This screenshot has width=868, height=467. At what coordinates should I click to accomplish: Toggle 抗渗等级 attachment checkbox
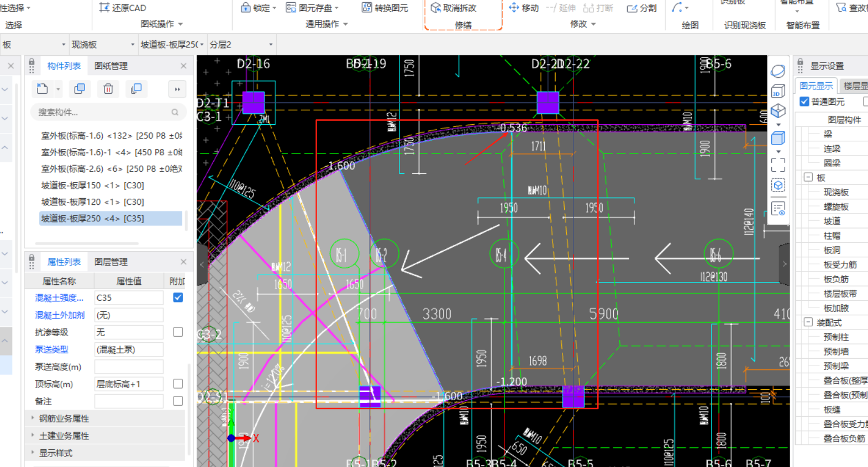178,332
